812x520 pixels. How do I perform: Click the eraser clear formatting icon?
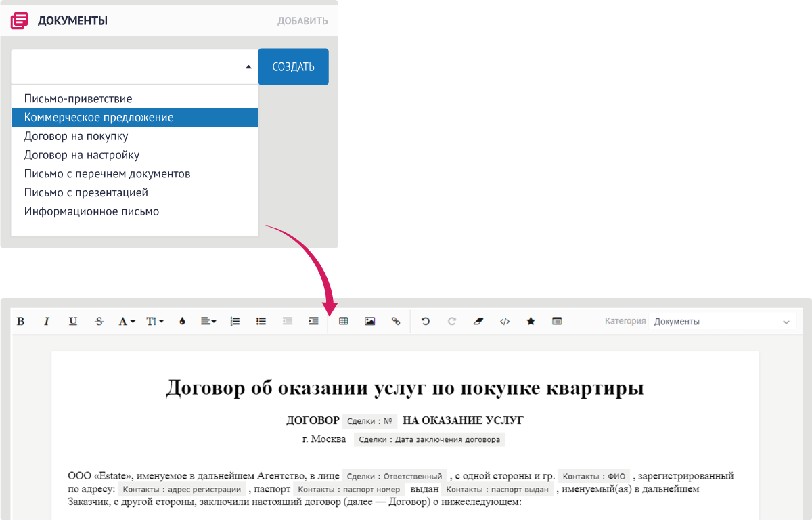(x=478, y=322)
